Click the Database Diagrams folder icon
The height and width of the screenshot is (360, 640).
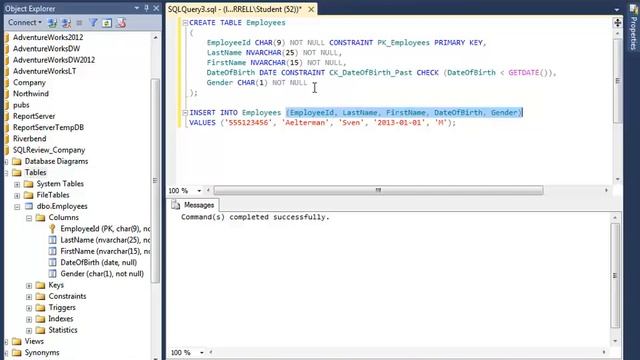coord(17,161)
